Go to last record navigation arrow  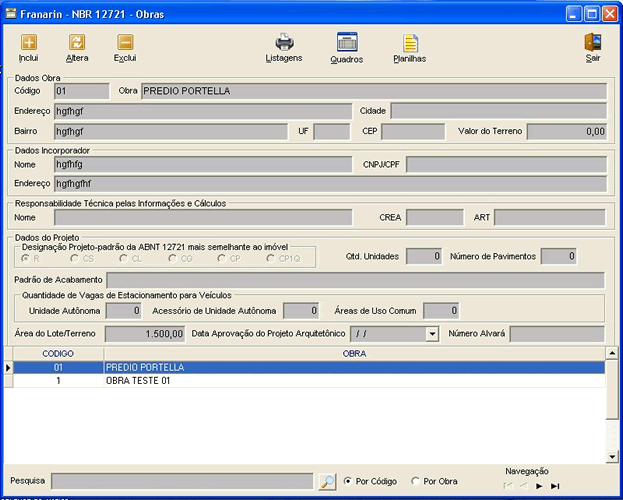pos(555,486)
